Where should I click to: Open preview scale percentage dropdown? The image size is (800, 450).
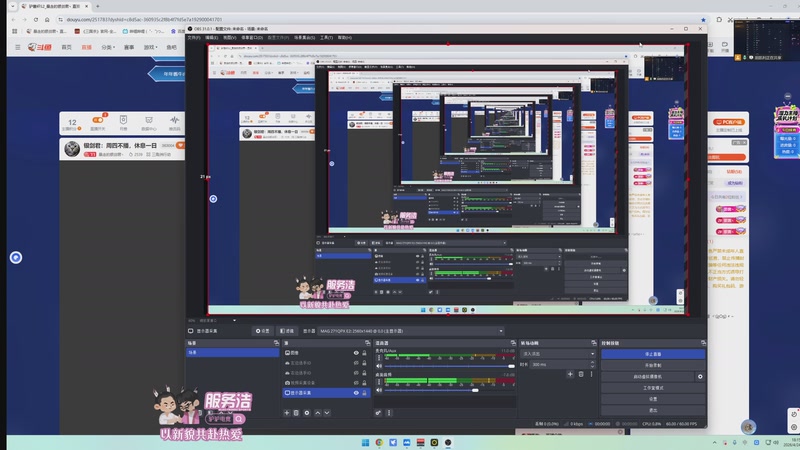234,320
